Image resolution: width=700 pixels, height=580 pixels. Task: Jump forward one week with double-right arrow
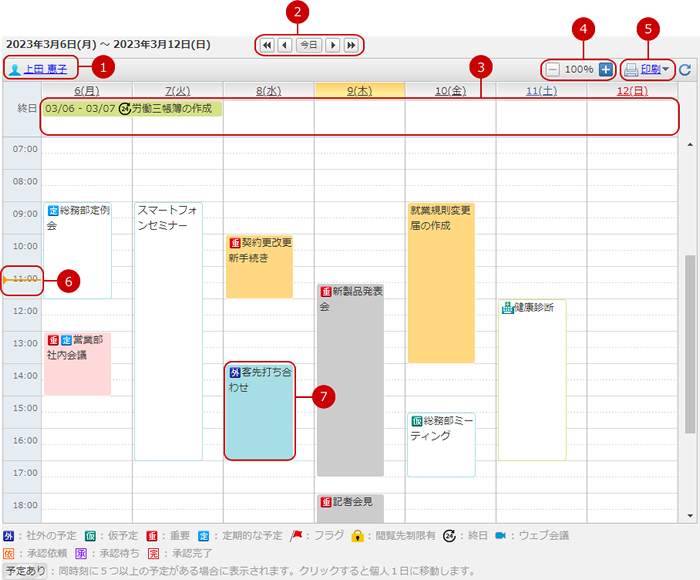click(x=351, y=45)
